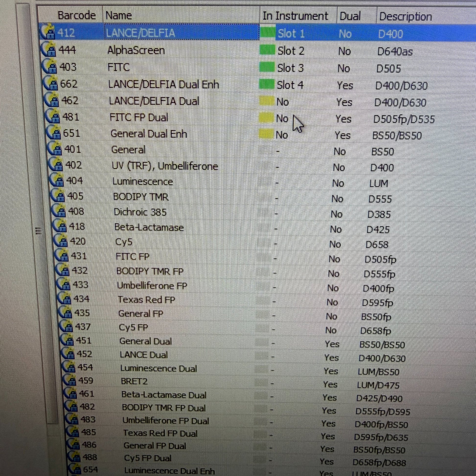Screen dimensions: 476x476
Task: Select Umbelliferone FP Dual entry
Action: coord(166,420)
